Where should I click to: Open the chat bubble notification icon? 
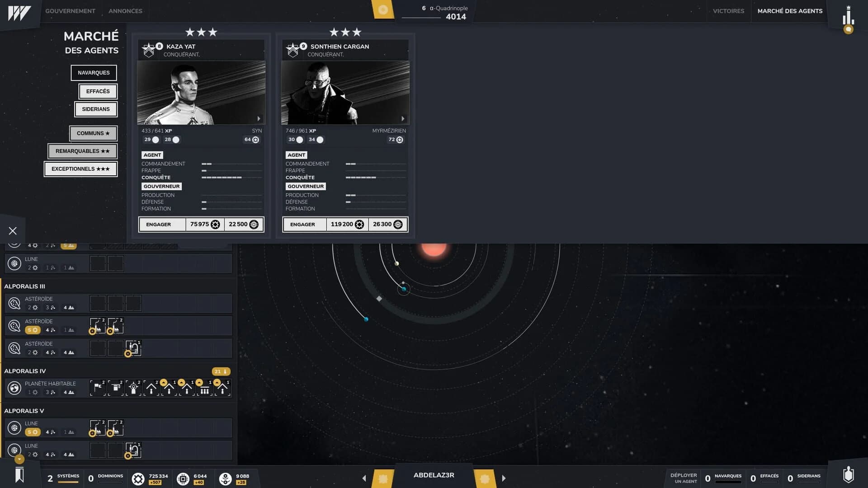[849, 29]
